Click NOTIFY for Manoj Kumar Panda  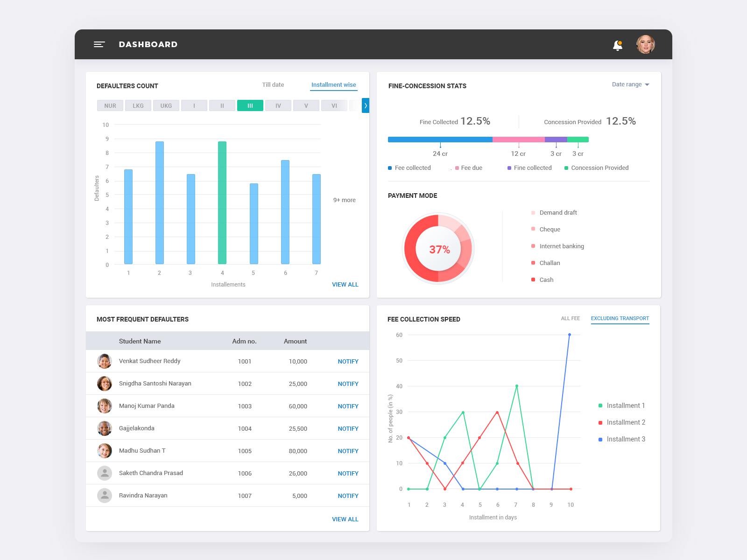point(348,406)
